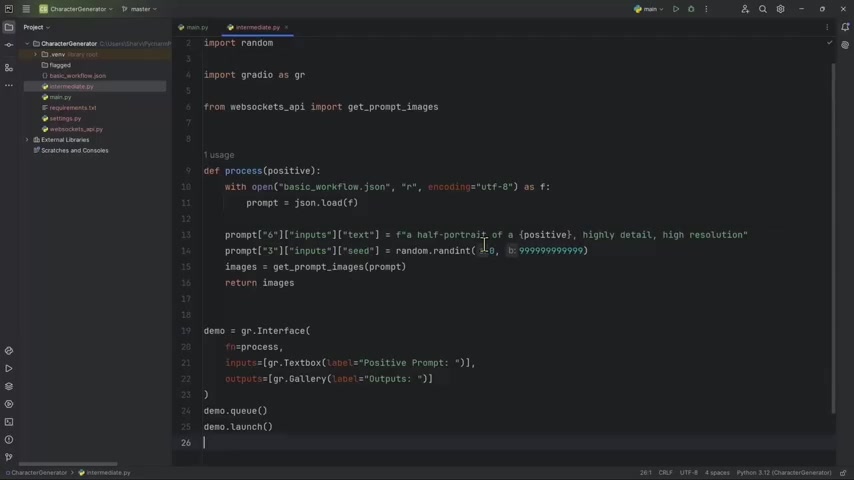Click 'get_prompt_images' in the import line
The image size is (854, 480).
pyautogui.click(x=393, y=107)
